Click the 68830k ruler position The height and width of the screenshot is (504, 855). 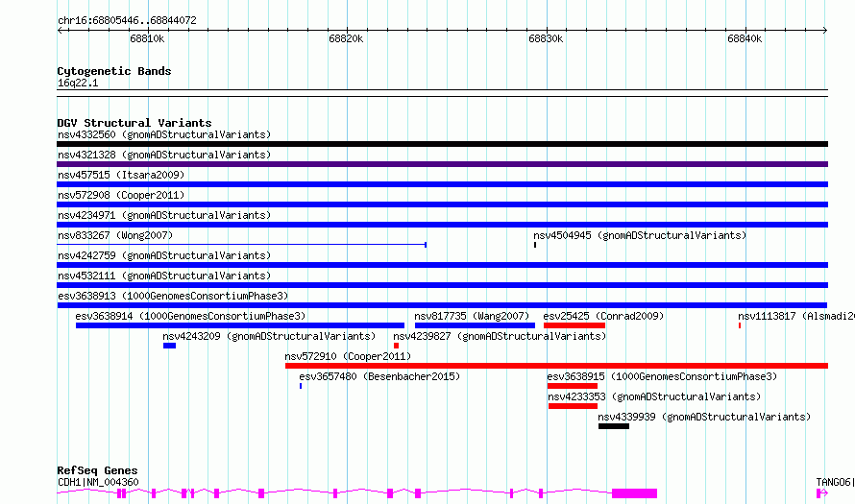tap(546, 38)
